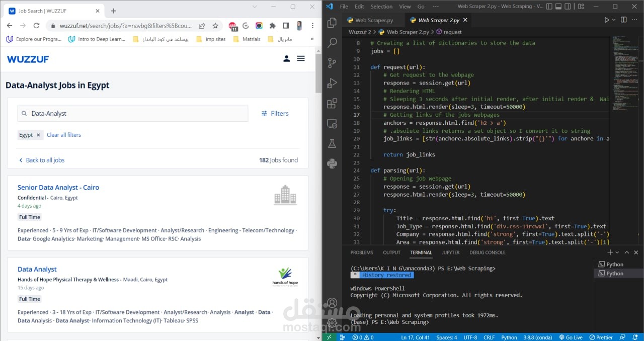Click Wuzzuf 2 folder in breadcrumb

pyautogui.click(x=360, y=32)
